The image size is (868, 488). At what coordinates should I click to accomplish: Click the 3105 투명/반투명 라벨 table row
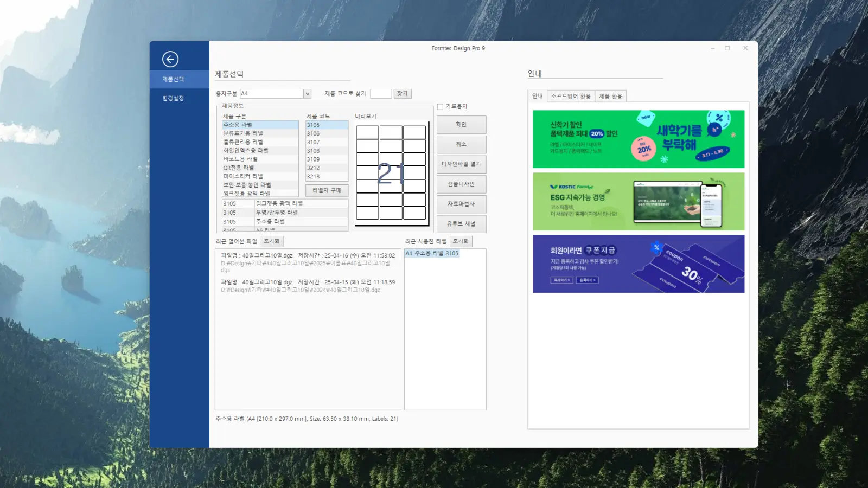(x=285, y=213)
